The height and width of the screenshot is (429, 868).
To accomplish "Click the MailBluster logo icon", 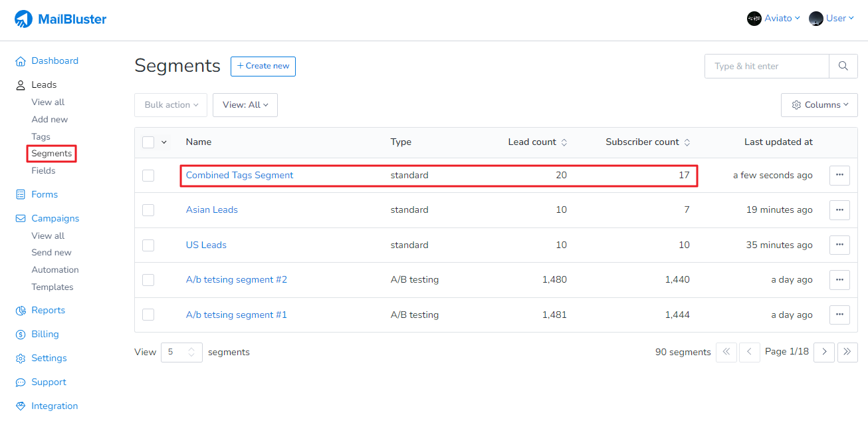I will [24, 19].
